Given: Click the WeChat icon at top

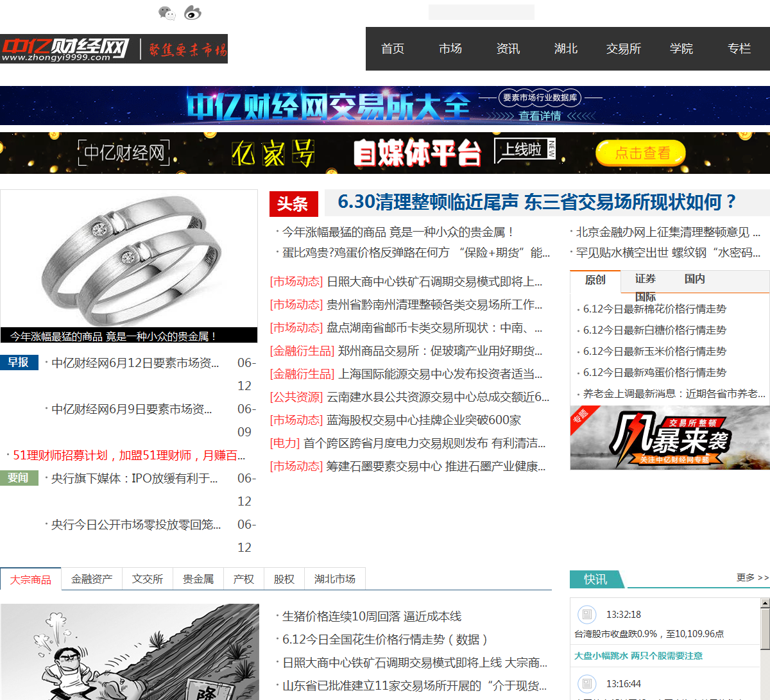Looking at the screenshot, I should point(167,13).
